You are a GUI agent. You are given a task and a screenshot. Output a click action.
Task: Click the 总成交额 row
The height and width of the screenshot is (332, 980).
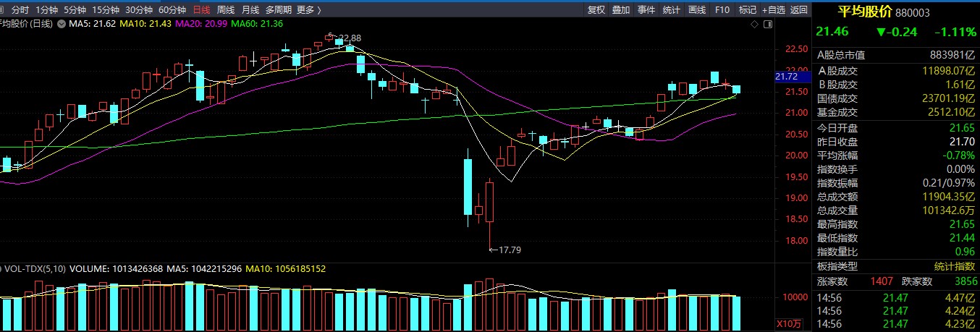pyautogui.click(x=896, y=197)
